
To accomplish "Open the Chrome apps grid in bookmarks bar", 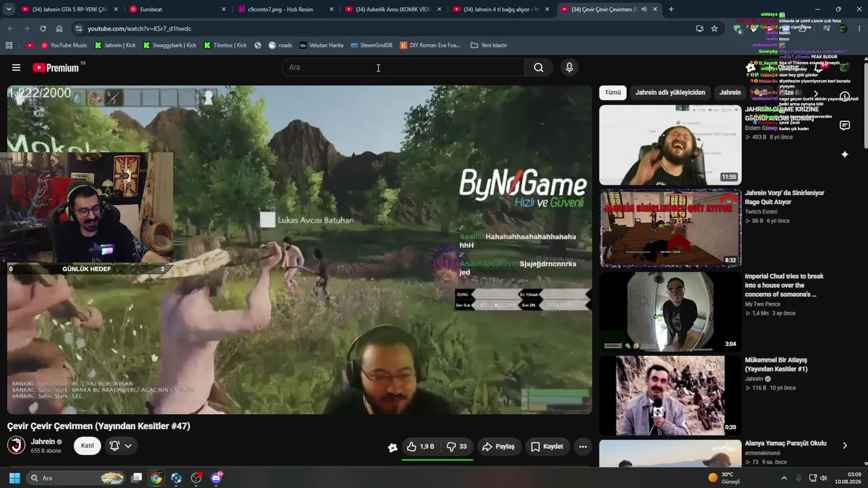I will coord(9,45).
